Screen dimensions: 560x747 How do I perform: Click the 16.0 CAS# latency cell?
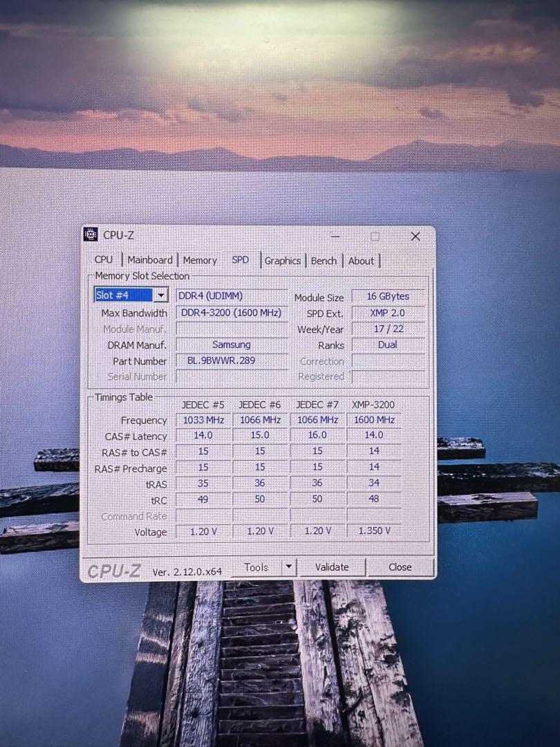[317, 435]
